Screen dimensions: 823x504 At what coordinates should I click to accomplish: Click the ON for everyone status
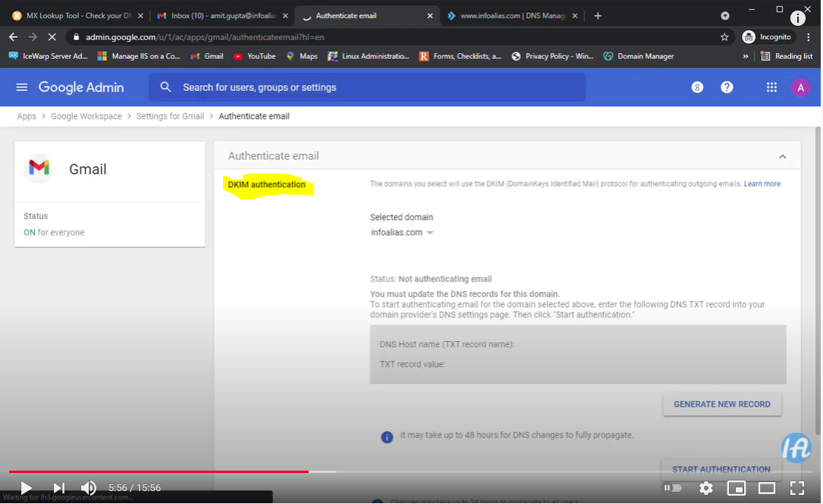tap(54, 233)
